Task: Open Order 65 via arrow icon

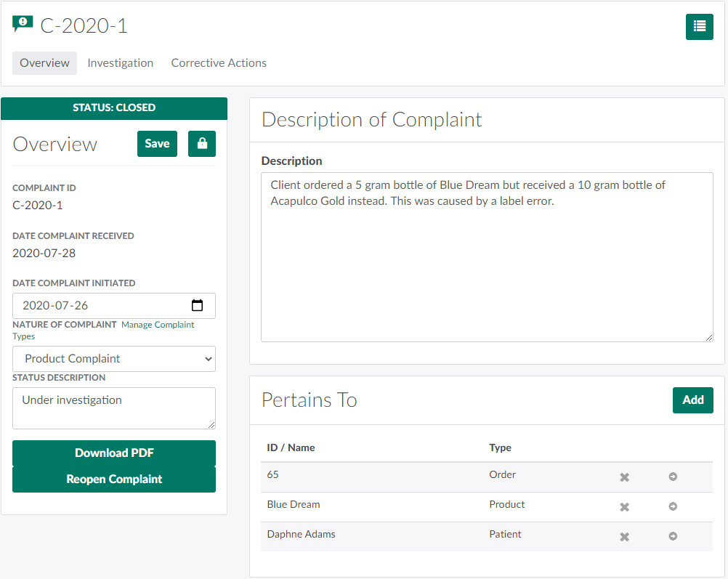Action: click(673, 477)
